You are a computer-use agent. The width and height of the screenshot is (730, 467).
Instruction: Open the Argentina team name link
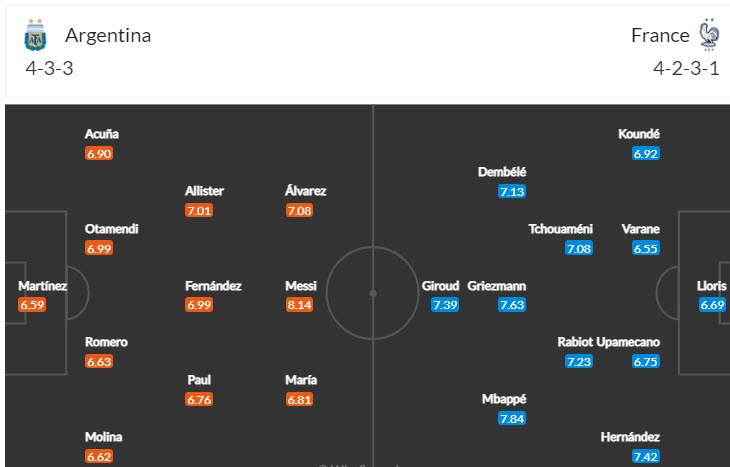click(x=108, y=36)
